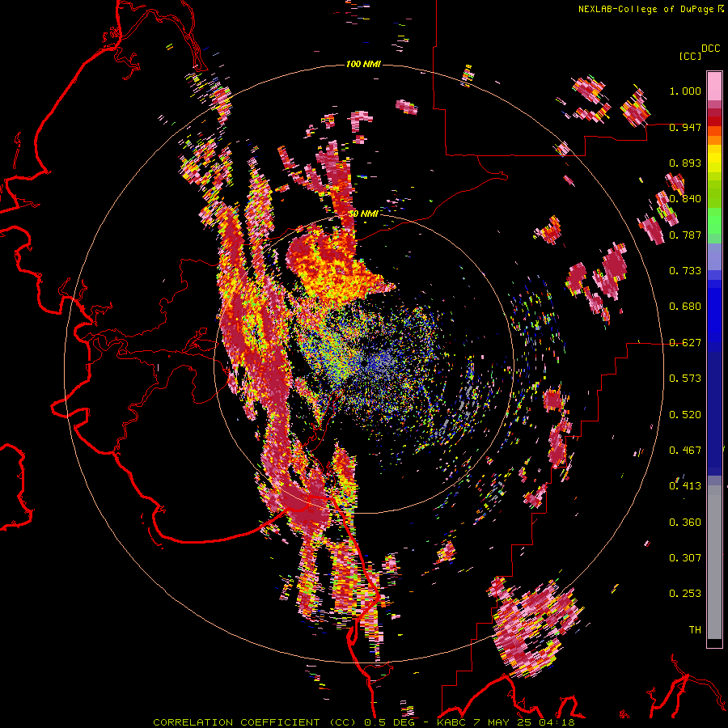Click the 0.413 legend value

coord(685,486)
